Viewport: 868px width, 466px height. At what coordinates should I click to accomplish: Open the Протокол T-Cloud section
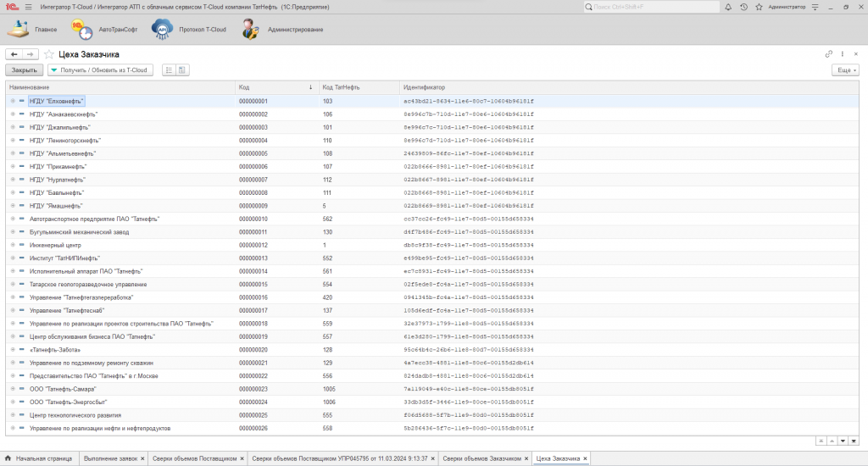point(189,30)
